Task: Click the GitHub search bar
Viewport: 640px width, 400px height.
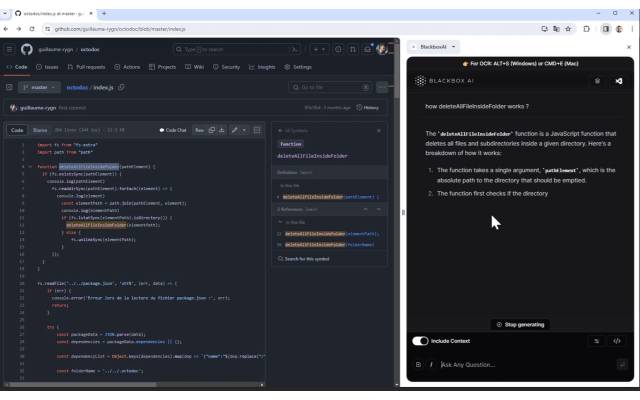Action: tap(237, 49)
